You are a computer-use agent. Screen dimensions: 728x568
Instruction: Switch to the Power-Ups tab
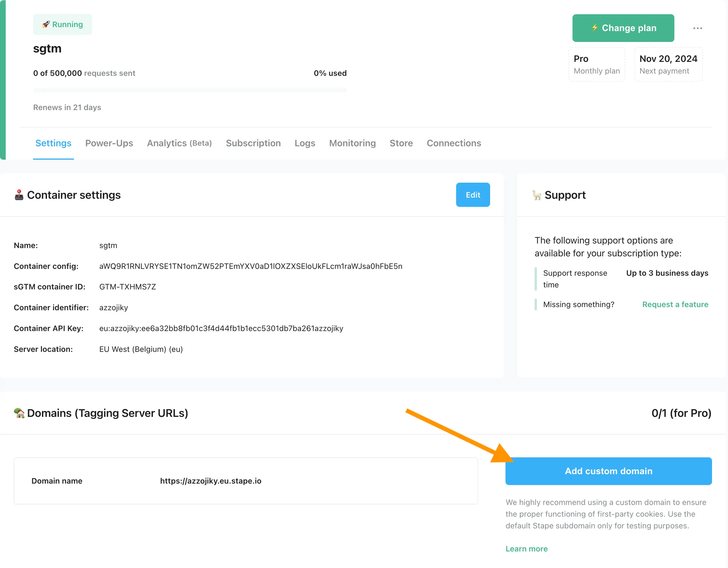pos(109,143)
